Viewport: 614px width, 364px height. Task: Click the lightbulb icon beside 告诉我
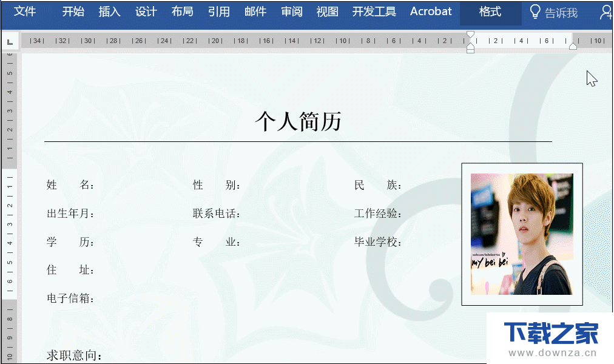535,12
